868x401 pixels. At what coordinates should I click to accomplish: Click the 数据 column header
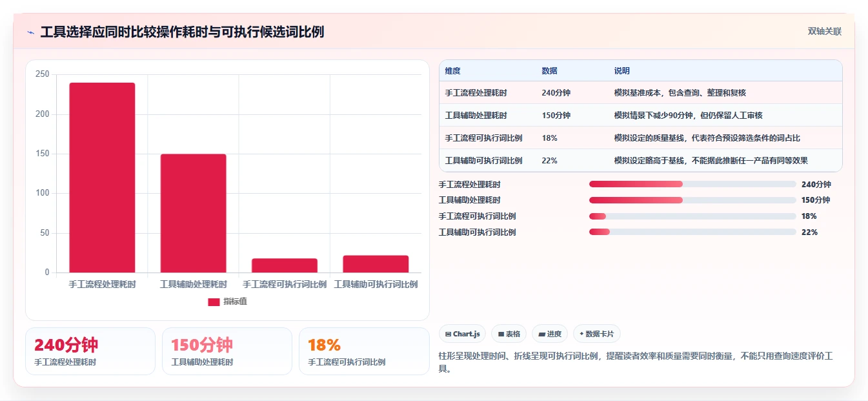(x=549, y=71)
